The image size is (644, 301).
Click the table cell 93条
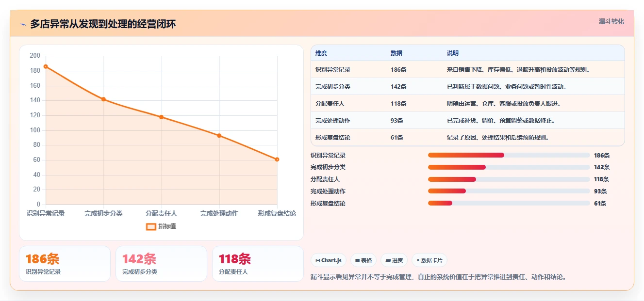click(397, 121)
